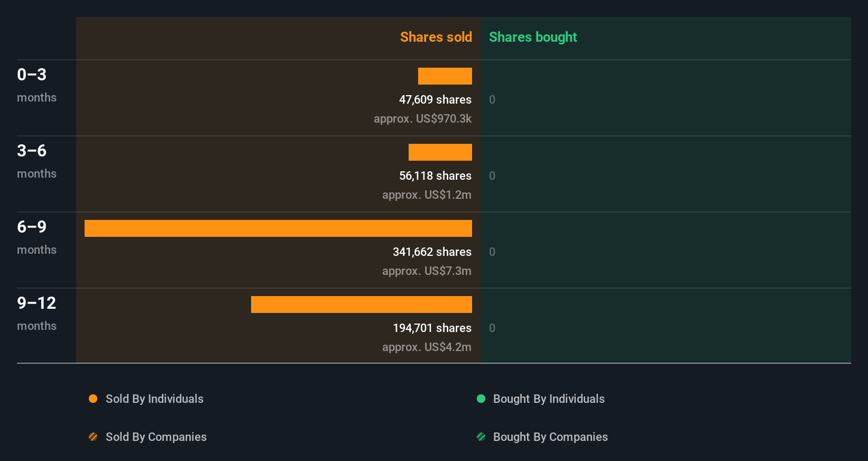This screenshot has height=461, width=868.
Task: Click the approx. US$7.3m amount
Action: click(427, 271)
